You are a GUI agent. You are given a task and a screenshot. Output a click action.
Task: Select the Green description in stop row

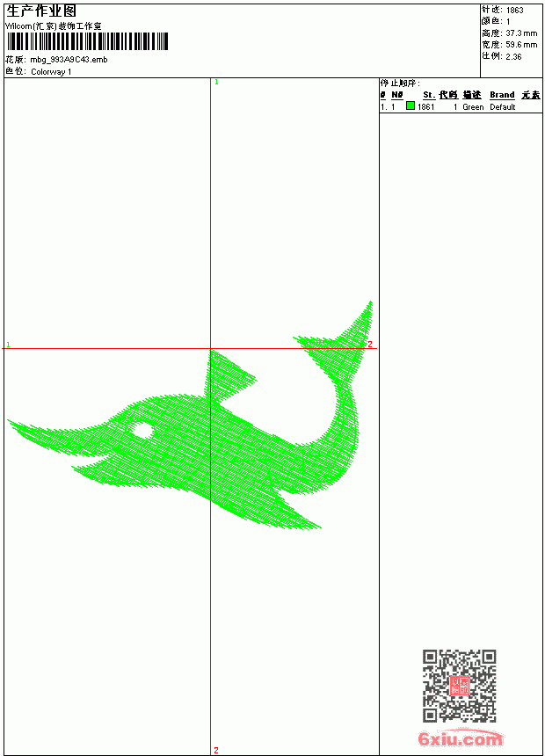click(473, 107)
